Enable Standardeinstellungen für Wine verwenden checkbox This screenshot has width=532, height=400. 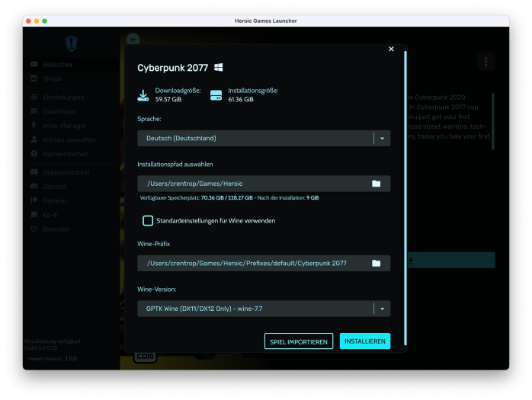(x=148, y=220)
